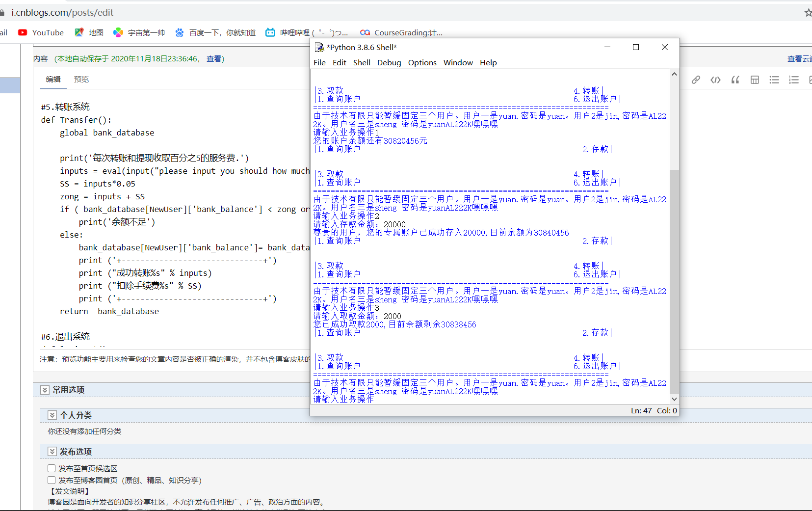Click the '您已成功取款2000' output line
Viewport: 812px width, 511px height.
(x=395, y=324)
